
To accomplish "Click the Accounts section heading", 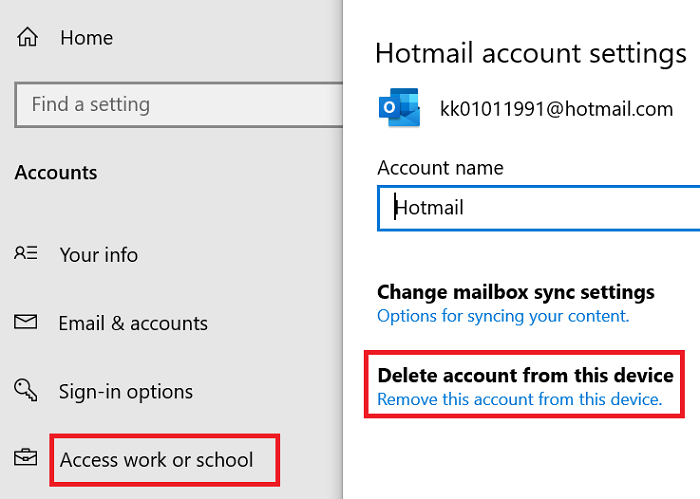I will point(56,173).
